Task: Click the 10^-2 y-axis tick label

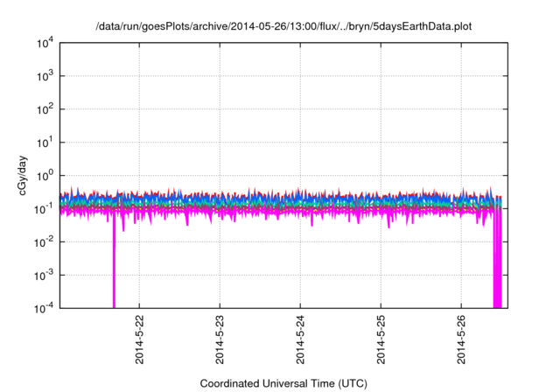Action: (44, 242)
